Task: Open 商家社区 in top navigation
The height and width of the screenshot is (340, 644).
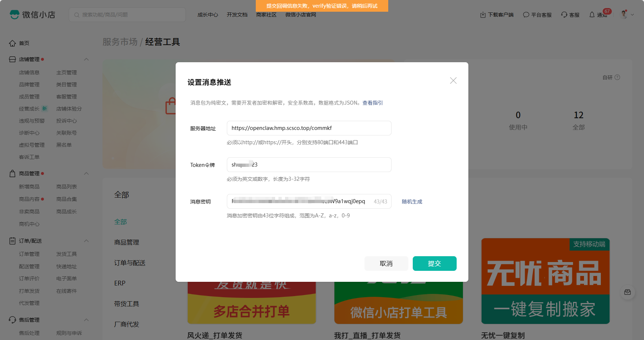Action: click(266, 15)
